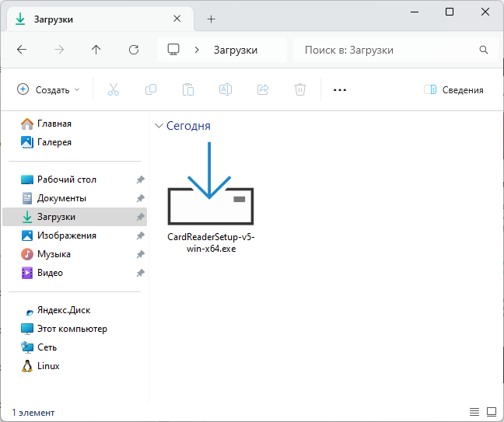Click the Paste clipboard icon

pyautogui.click(x=188, y=90)
